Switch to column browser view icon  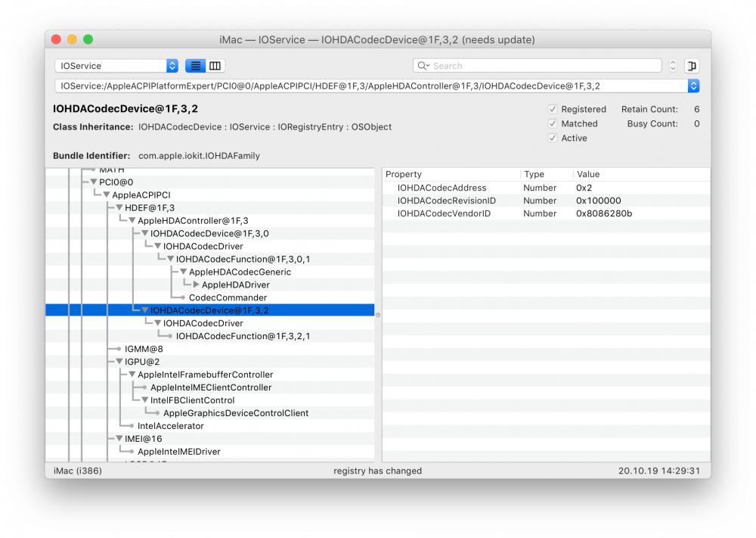pos(215,66)
